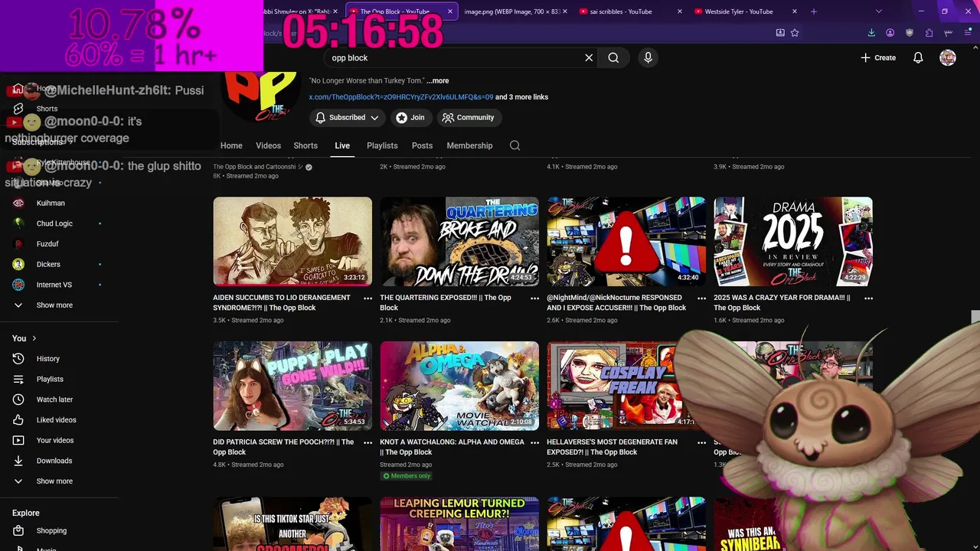Select the Live tab
Viewport: 980px width, 551px height.
point(342,145)
